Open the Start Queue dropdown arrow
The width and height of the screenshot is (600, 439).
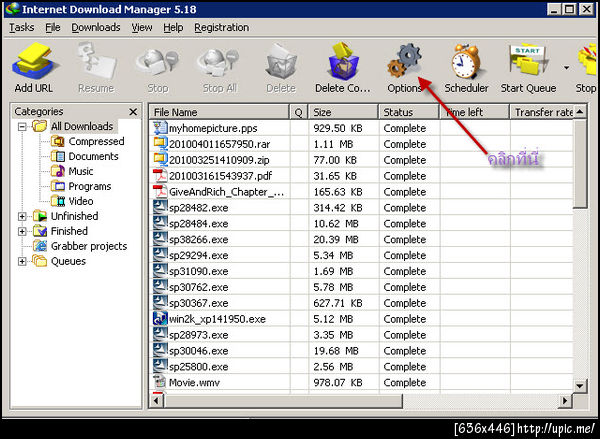pos(566,68)
